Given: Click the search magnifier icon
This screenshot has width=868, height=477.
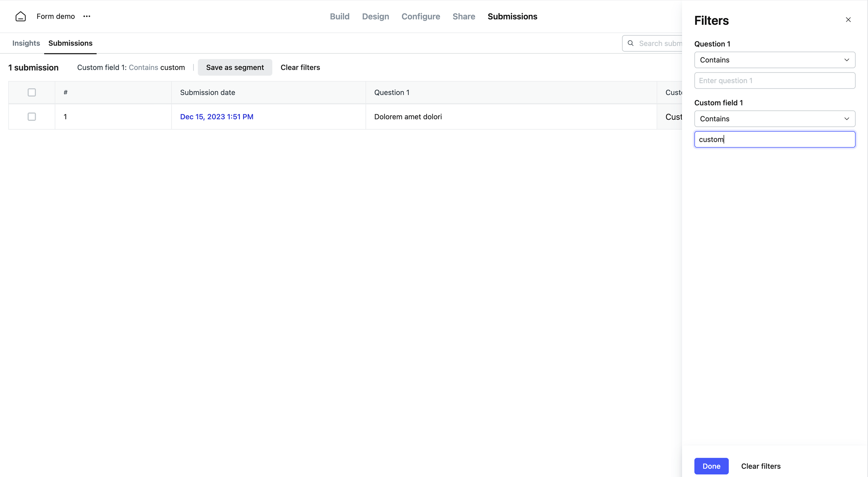Looking at the screenshot, I should 631,43.
